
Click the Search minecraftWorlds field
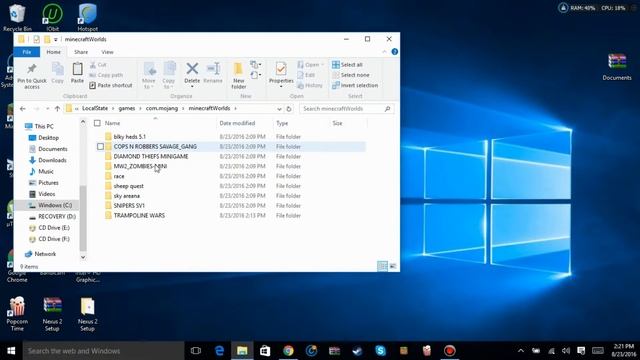(x=347, y=109)
